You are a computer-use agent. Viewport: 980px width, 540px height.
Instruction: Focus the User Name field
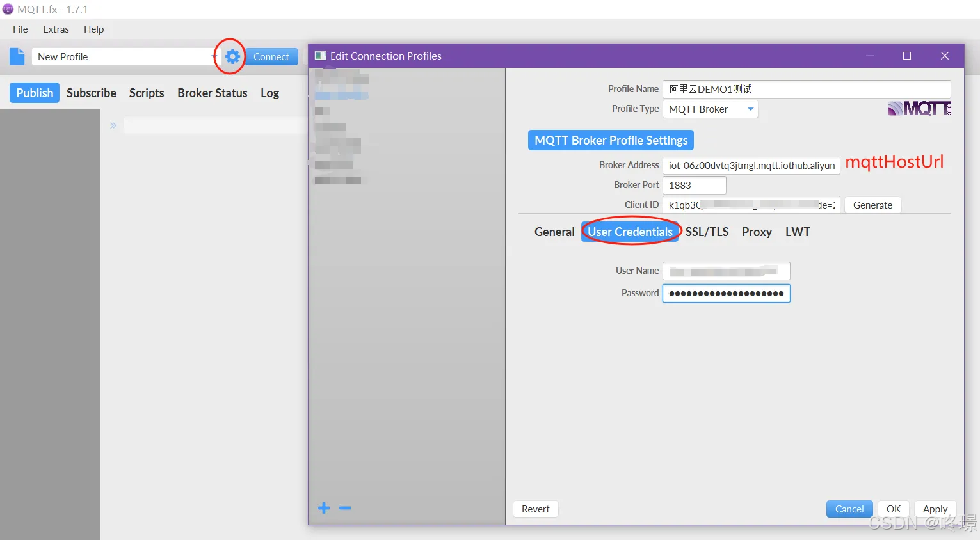pyautogui.click(x=727, y=271)
